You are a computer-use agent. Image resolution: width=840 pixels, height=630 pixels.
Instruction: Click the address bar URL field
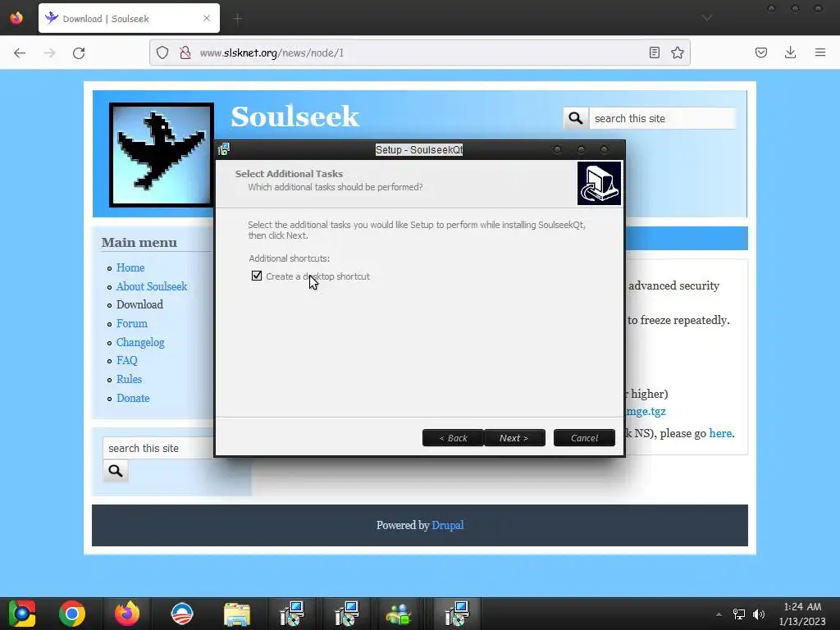click(x=421, y=52)
